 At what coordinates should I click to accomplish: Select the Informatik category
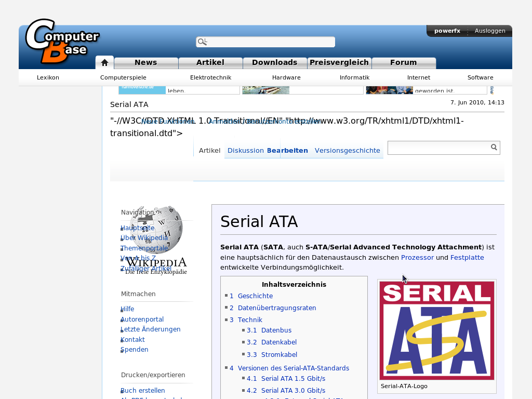click(354, 78)
